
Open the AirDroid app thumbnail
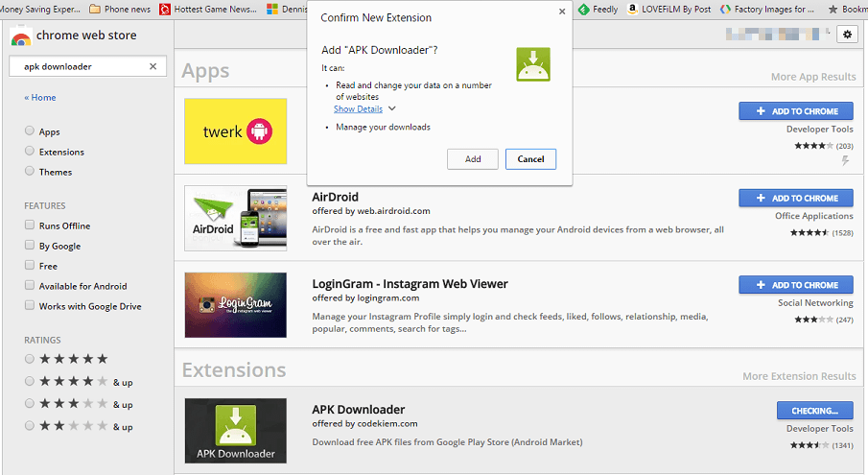coord(236,218)
